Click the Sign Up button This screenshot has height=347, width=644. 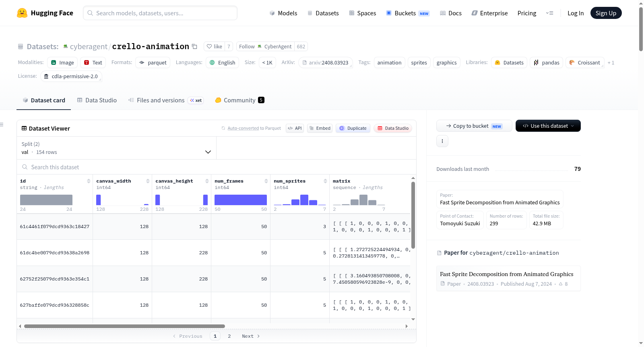coord(606,13)
